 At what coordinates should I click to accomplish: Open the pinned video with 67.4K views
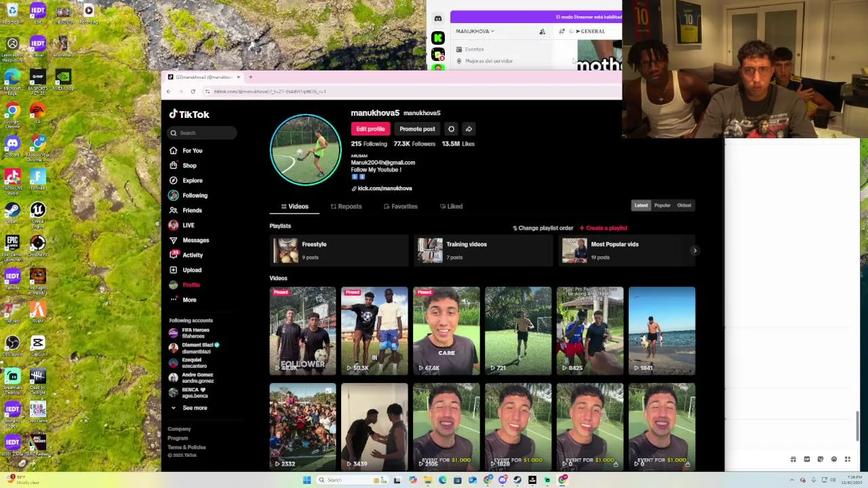446,331
